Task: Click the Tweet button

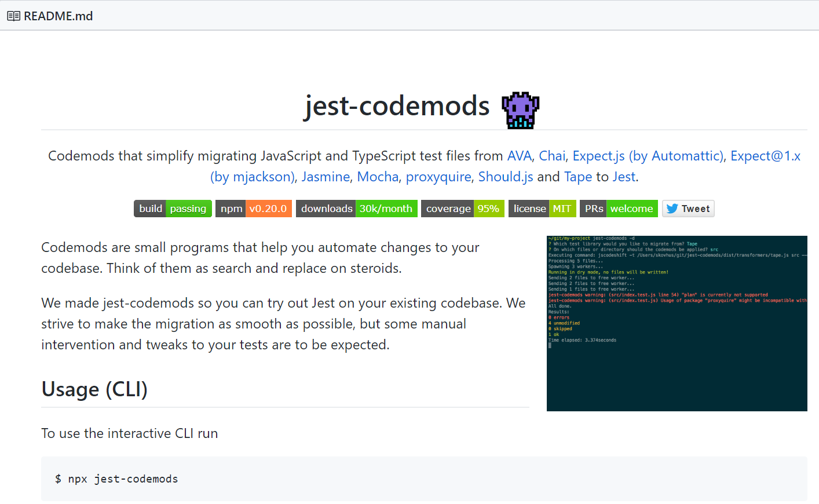Action: click(x=688, y=209)
